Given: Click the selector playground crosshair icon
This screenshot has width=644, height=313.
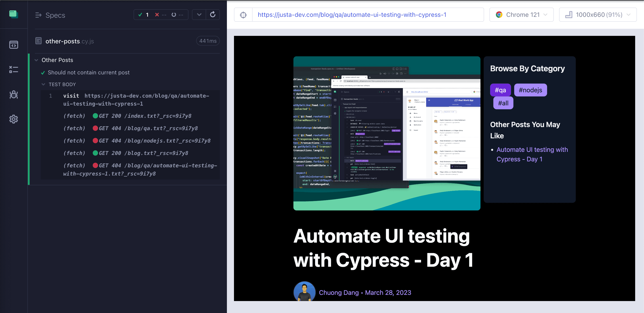Looking at the screenshot, I should click(243, 15).
